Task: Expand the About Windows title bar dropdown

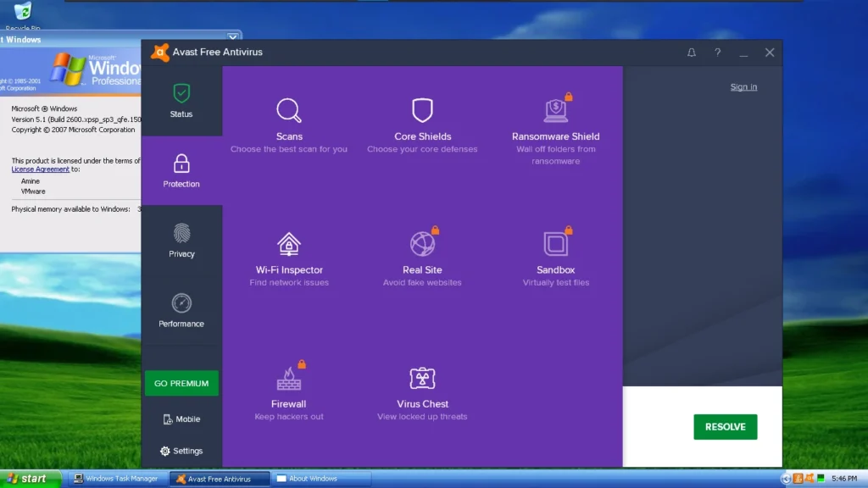Action: click(231, 37)
